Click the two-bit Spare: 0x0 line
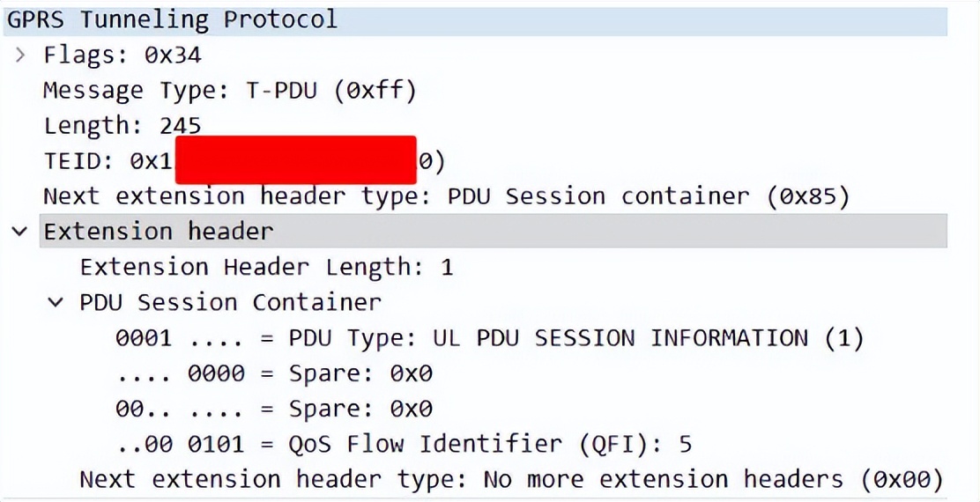980x502 pixels. [274, 409]
